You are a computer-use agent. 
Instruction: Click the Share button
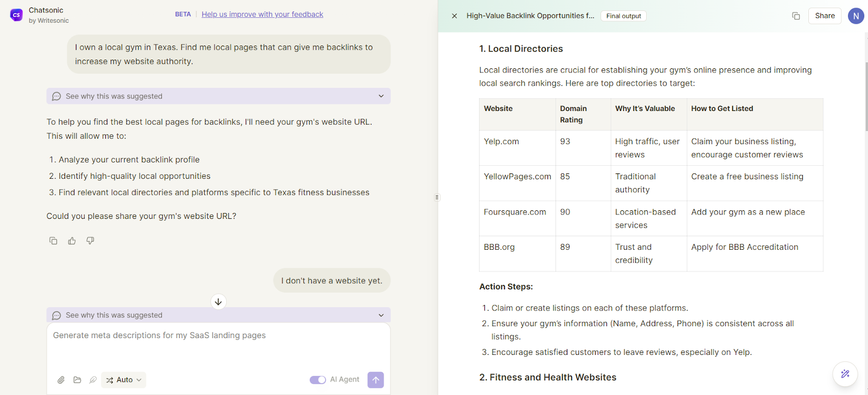825,16
